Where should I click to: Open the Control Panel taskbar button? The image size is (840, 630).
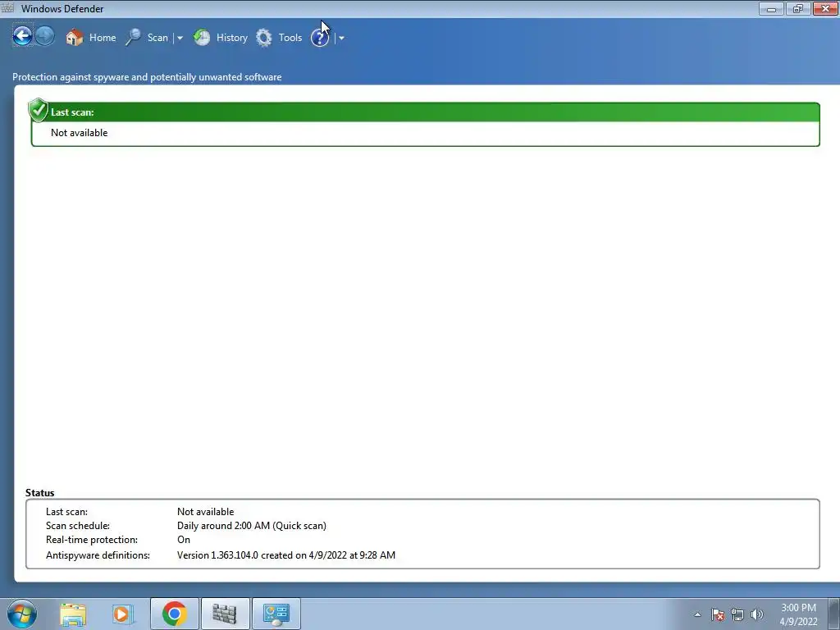(x=276, y=614)
